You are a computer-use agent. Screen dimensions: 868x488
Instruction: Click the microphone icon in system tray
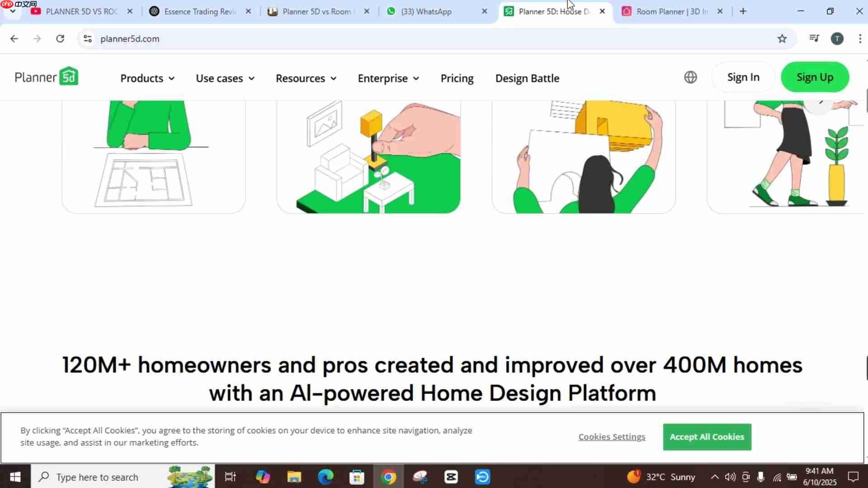(761, 477)
